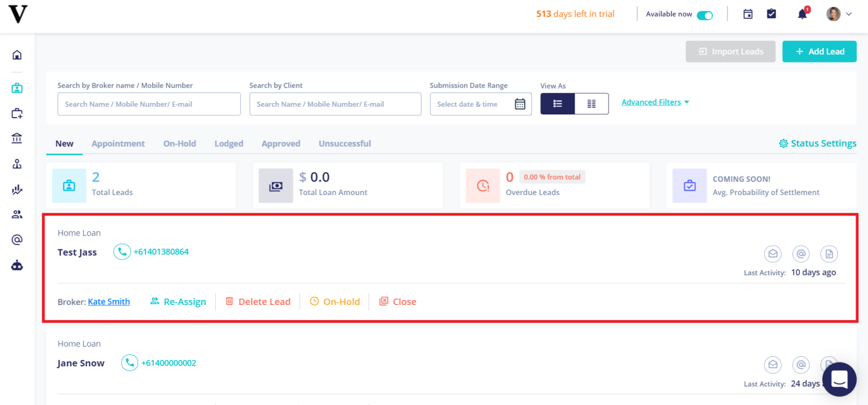Open the bank building icon in sidebar
868x405 pixels.
tap(17, 138)
